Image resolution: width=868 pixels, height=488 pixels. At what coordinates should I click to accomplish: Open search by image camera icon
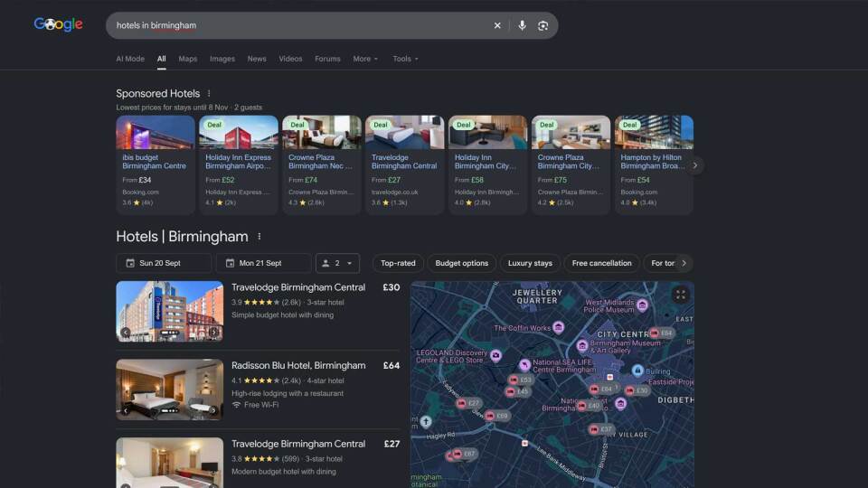[x=543, y=25]
